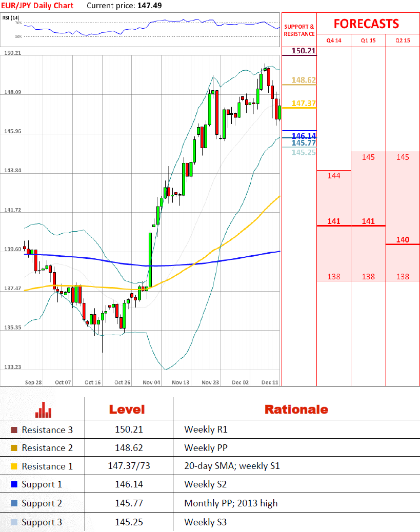Click the red bar chart icon in table header
Image resolution: width=420 pixels, height=532 pixels.
pyautogui.click(x=44, y=410)
